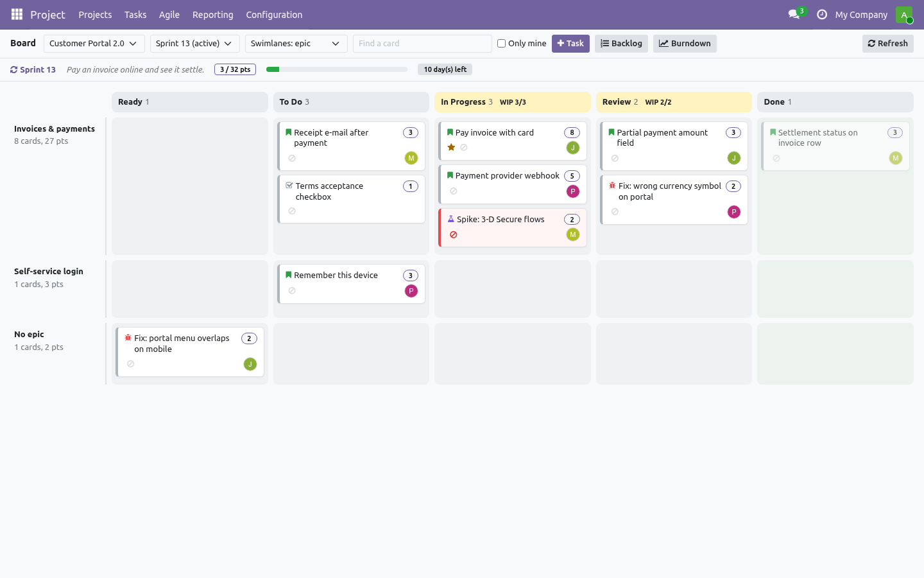
Task: Click assignee avatar P on Remember this device
Action: pos(411,291)
